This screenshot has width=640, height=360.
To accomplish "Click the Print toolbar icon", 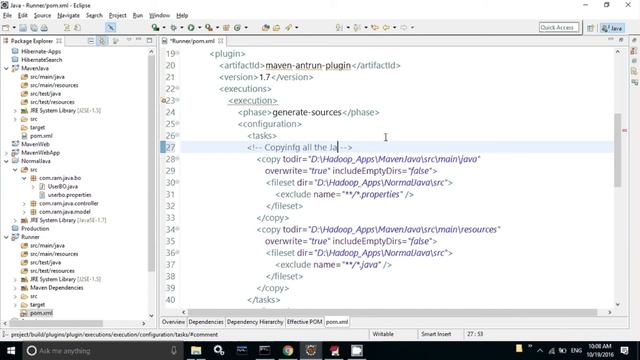I will [44, 28].
